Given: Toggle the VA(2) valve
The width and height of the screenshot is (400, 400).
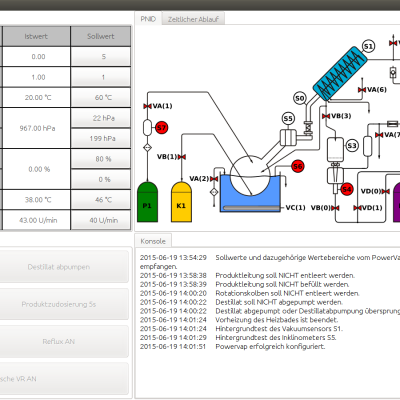Looking at the screenshot, I should tap(214, 179).
